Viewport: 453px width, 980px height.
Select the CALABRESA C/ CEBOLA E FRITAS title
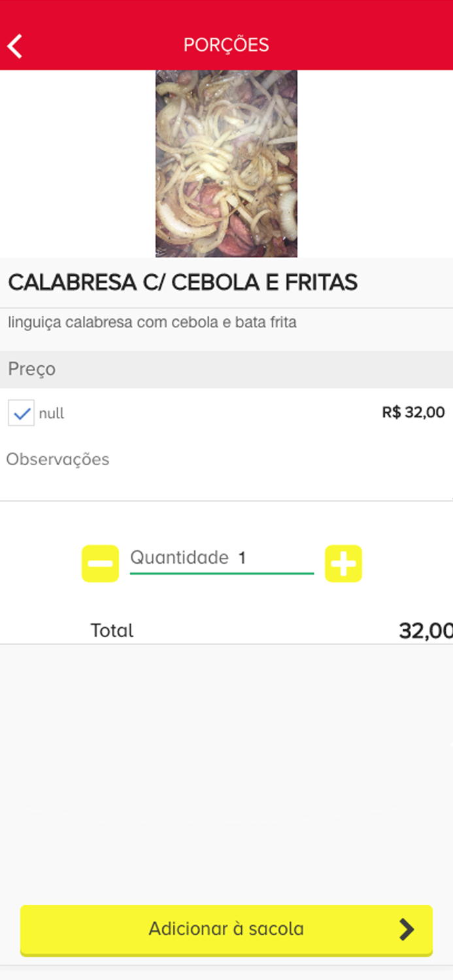pos(183,282)
